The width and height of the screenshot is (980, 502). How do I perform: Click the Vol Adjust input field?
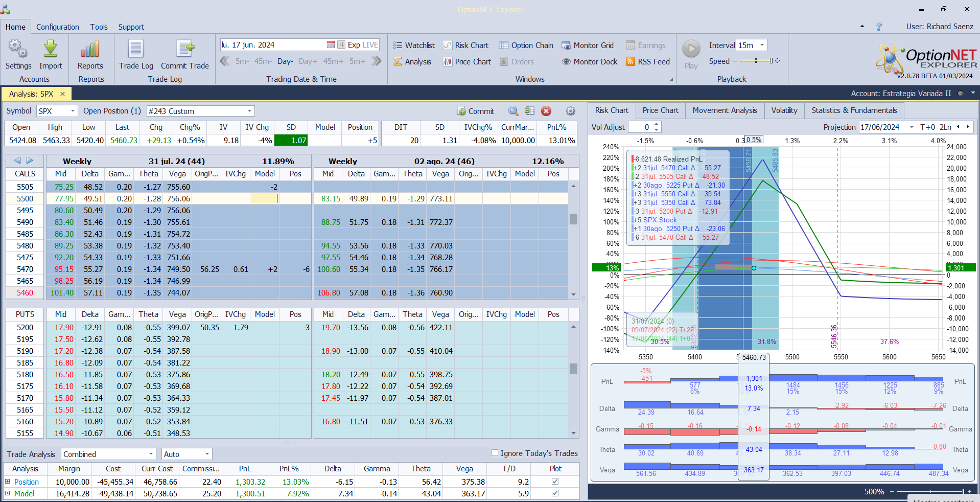[641, 127]
